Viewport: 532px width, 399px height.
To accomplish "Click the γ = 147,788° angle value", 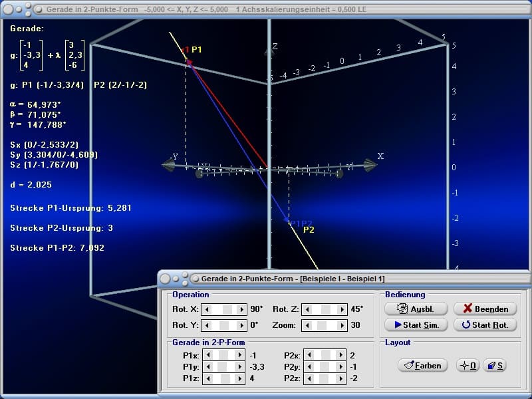I will point(38,124).
